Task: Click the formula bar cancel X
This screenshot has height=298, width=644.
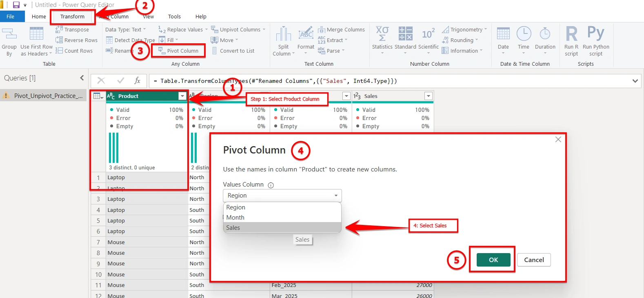Action: 101,81
